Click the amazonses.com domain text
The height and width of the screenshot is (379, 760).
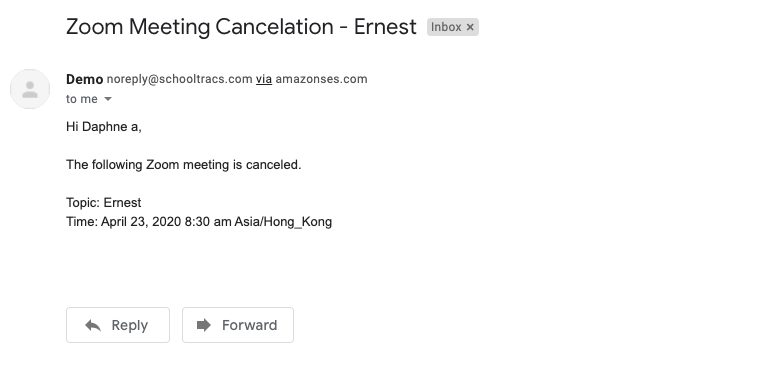[x=321, y=79]
